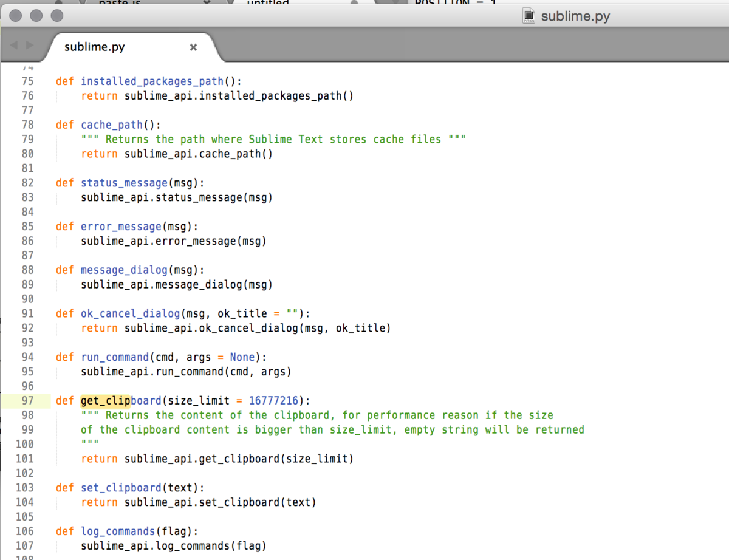Click the run_command function name on line 94
The image size is (729, 560).
coord(115,358)
